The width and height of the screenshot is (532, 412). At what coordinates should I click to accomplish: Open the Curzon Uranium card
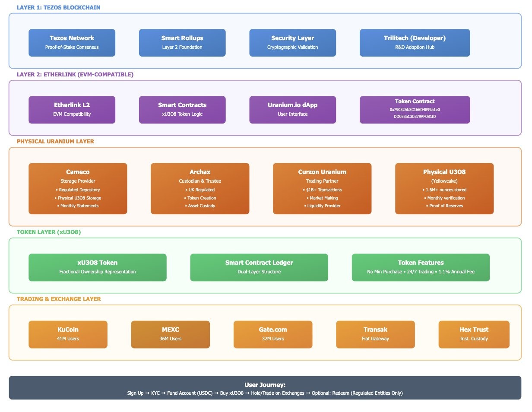pyautogui.click(x=322, y=188)
